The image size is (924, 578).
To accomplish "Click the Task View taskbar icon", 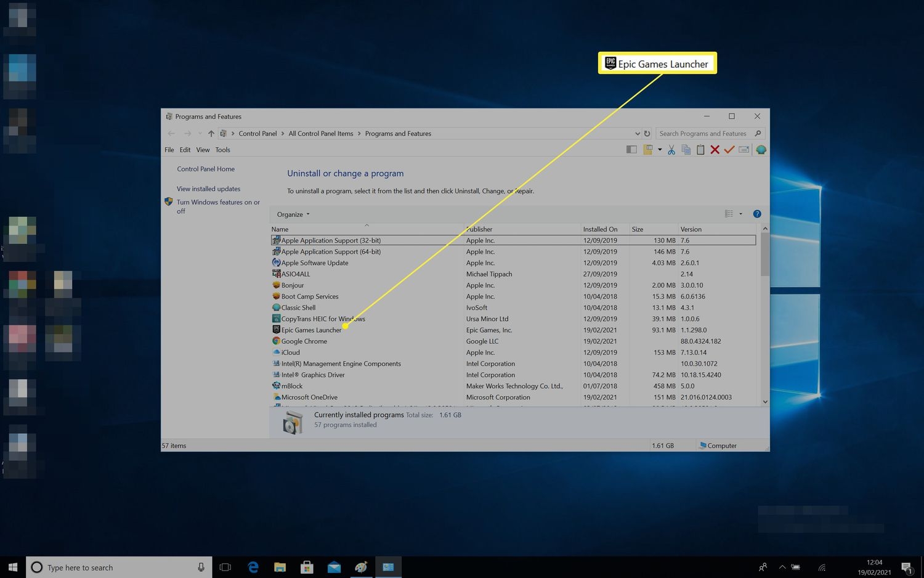I will click(225, 568).
